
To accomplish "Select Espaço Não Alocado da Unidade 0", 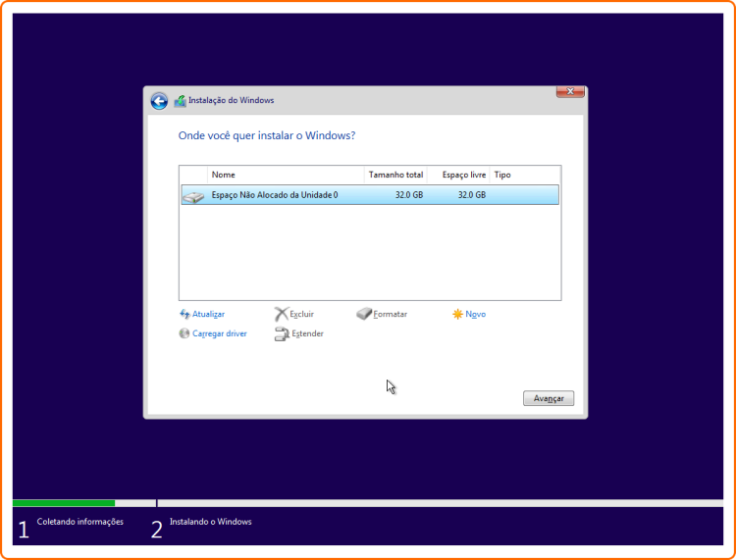I will 370,194.
